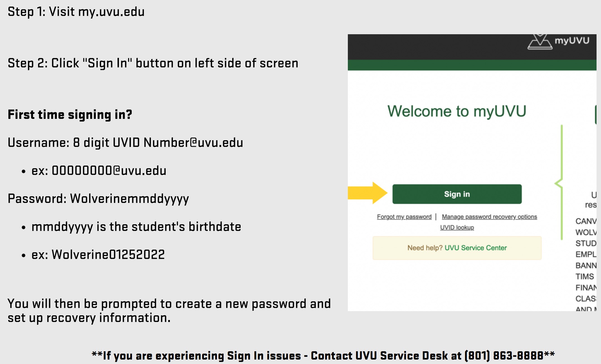This screenshot has height=364, width=601.
Task: Click the Step 2 Sign In instruction text
Action: pos(153,63)
